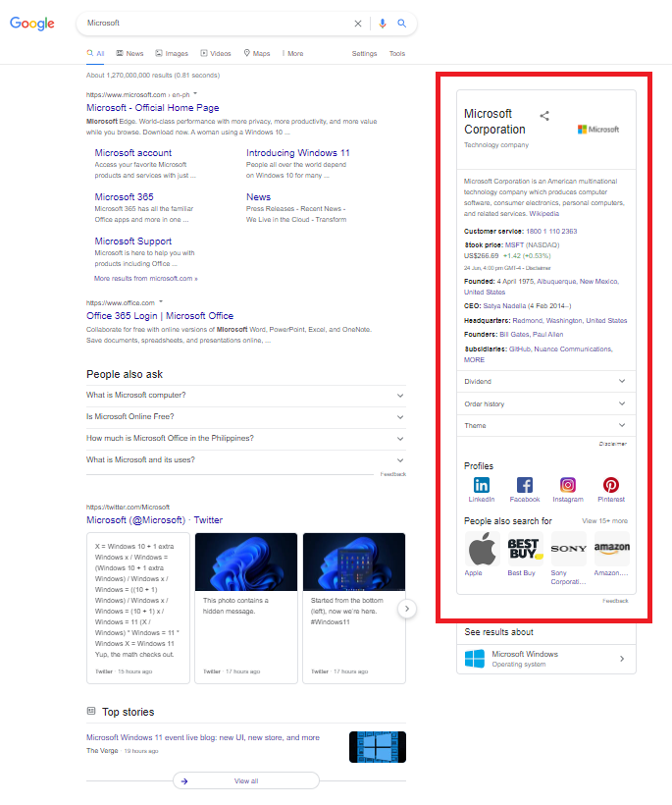The height and width of the screenshot is (805, 672).
Task: Open the Microsoft Support sitelink
Action: pyautogui.click(x=133, y=241)
